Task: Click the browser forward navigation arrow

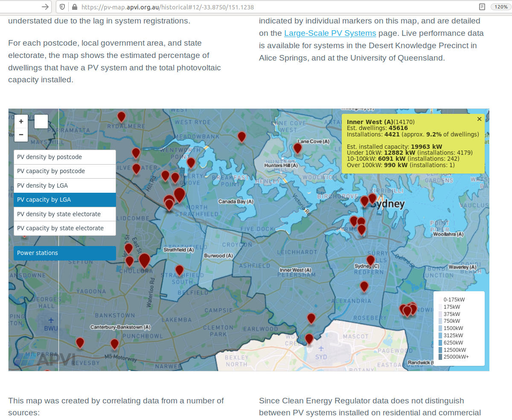Action: pos(44,7)
